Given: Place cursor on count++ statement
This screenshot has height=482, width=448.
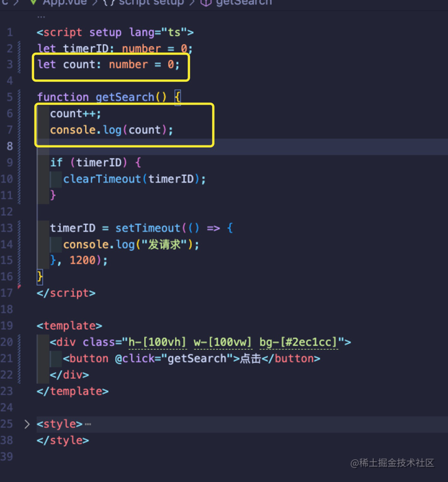Looking at the screenshot, I should 76,114.
